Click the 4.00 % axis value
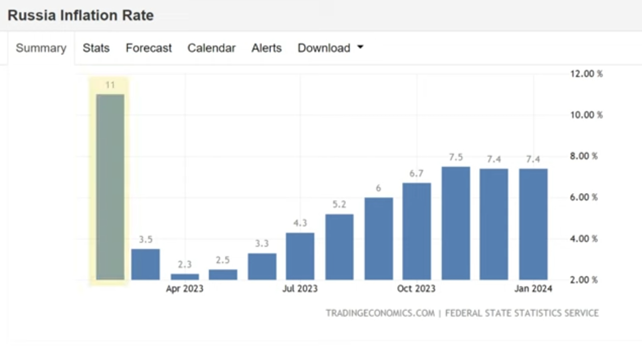 coord(584,239)
